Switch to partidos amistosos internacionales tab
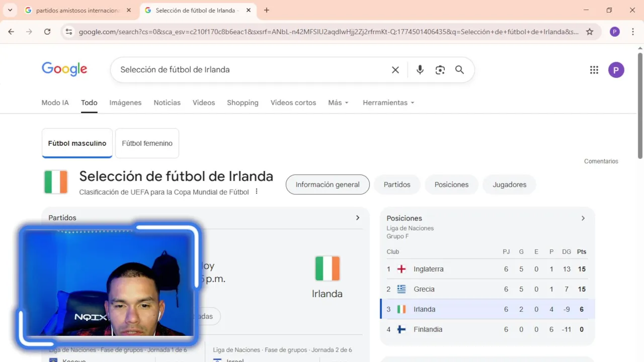Screen dimensions: 644x362 click(78, 10)
